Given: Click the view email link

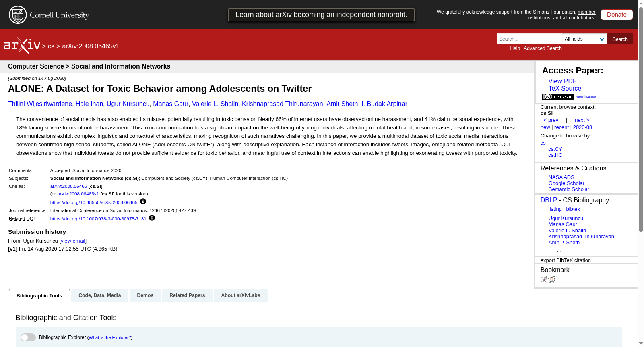Looking at the screenshot, I should (73, 241).
